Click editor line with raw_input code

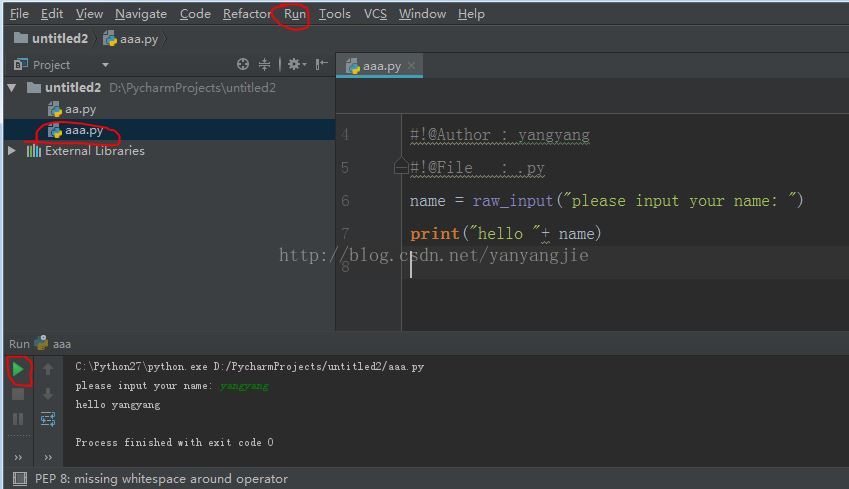[x=606, y=201]
